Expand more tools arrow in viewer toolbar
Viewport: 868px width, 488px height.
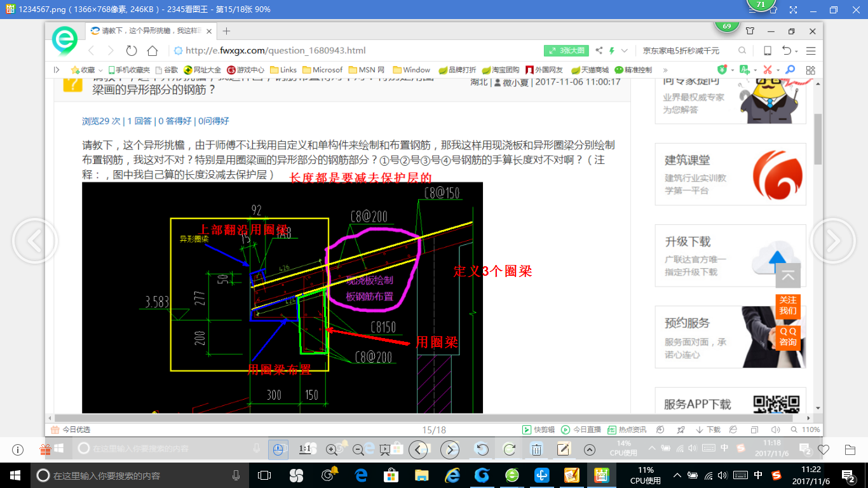click(x=589, y=450)
